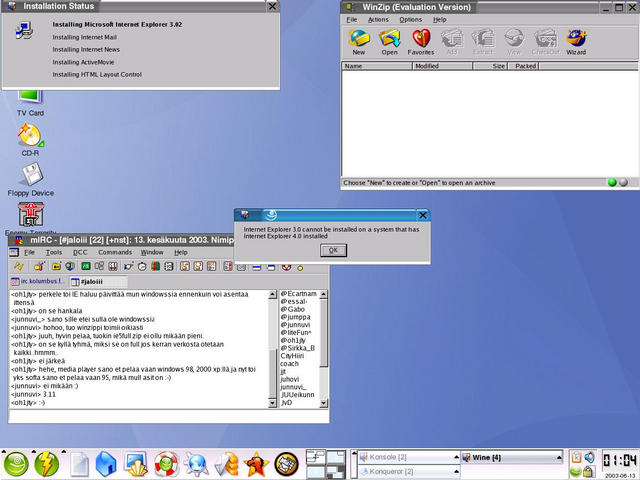Open Enemy Territory game desktop icon
Screen dimensions: 640x480
(31, 214)
